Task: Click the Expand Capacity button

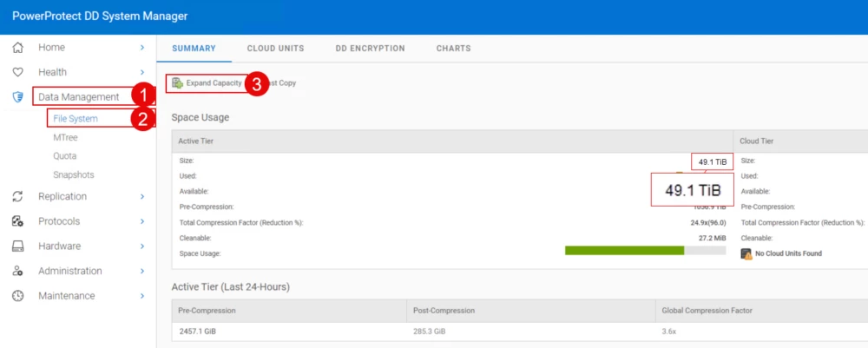Action: tap(207, 83)
